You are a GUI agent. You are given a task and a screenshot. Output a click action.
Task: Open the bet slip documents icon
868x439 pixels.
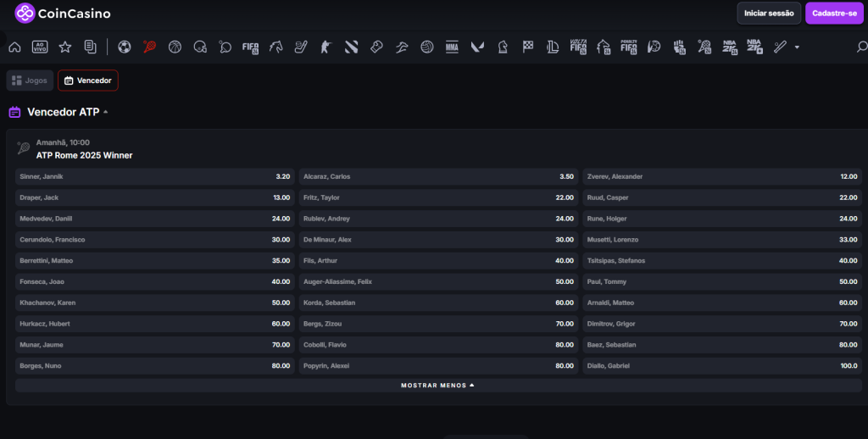[90, 47]
